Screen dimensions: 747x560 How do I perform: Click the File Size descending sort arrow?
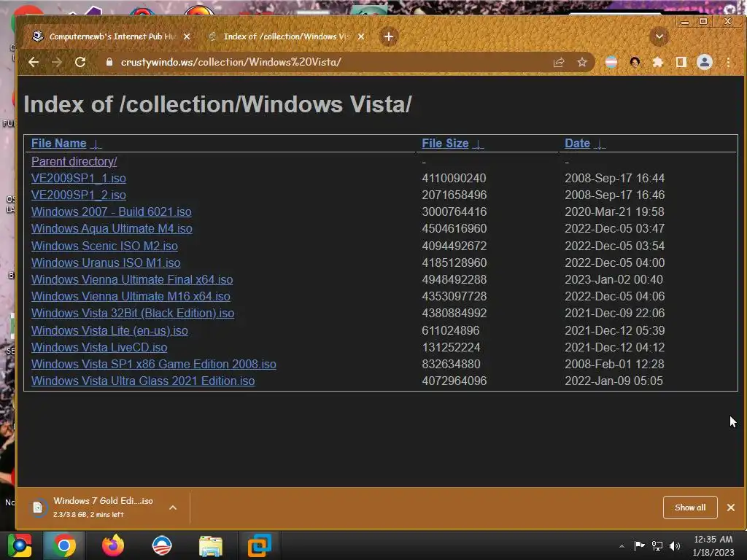pyautogui.click(x=478, y=144)
